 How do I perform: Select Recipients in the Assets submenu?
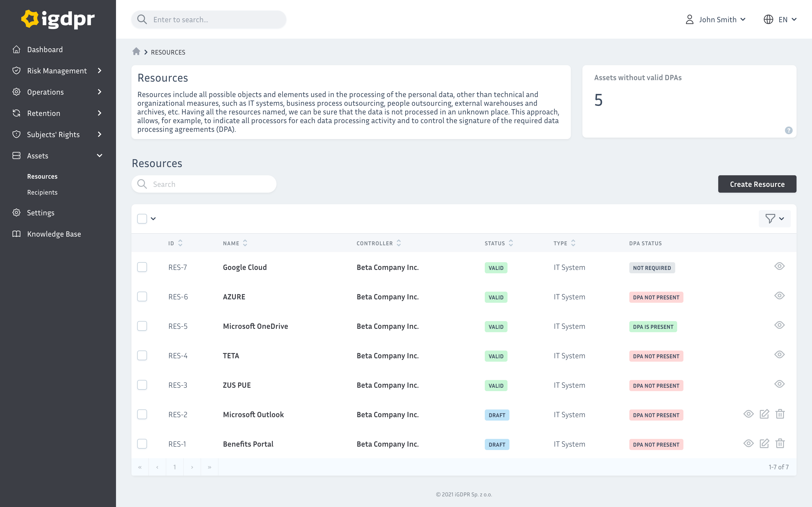click(42, 192)
